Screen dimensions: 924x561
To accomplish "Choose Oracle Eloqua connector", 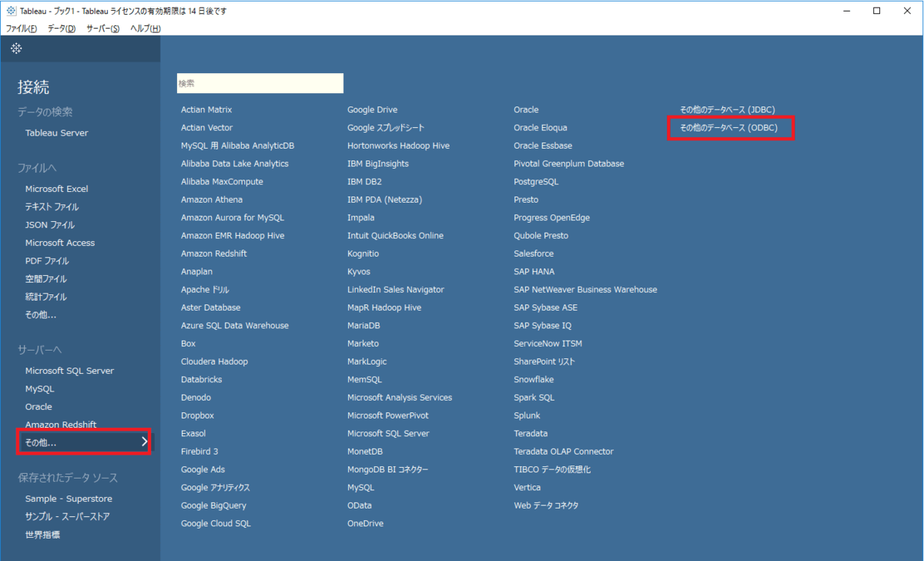I will [x=541, y=128].
